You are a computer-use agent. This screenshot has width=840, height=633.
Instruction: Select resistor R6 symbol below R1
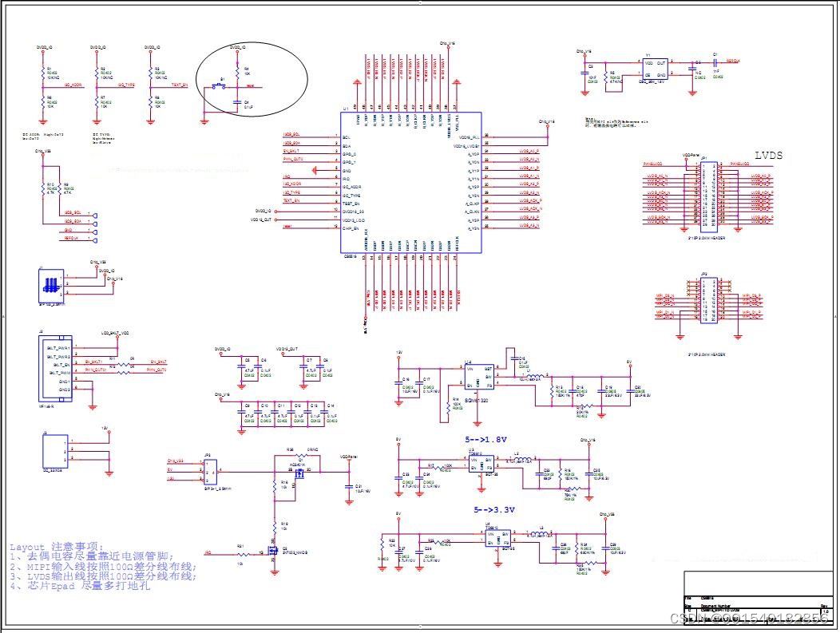[x=43, y=101]
